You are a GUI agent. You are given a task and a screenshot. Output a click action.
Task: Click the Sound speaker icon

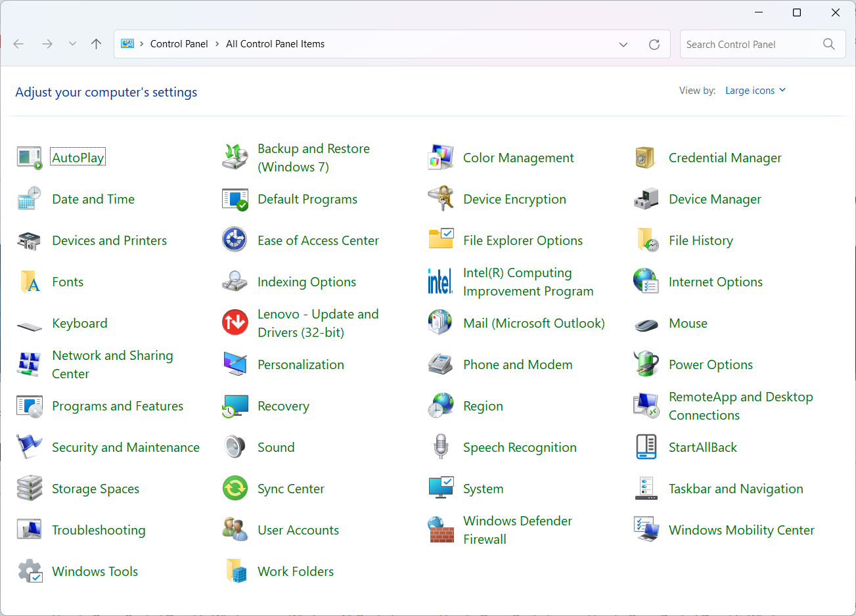coord(235,447)
